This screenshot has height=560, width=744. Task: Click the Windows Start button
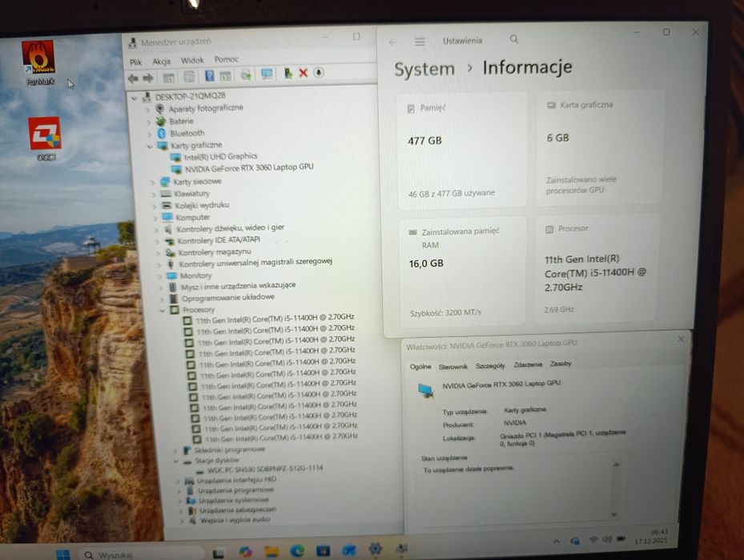coord(62,554)
